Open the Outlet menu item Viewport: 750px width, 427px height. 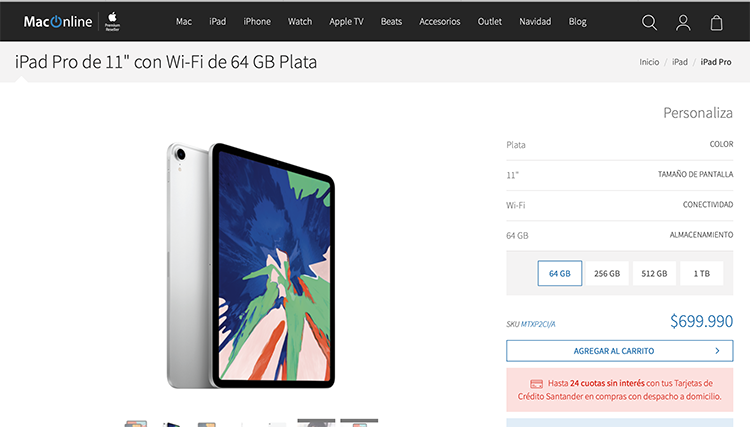[489, 22]
